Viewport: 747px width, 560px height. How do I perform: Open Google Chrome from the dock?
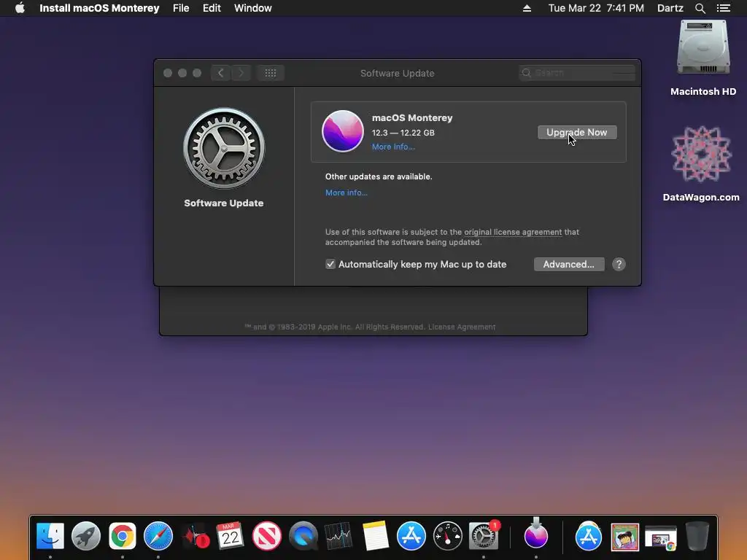(123, 536)
